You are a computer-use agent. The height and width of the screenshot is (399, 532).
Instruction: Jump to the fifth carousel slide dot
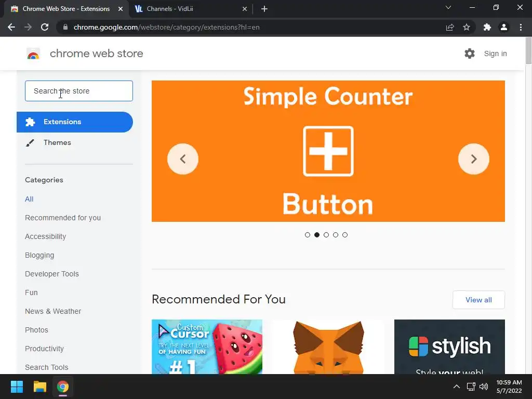[345, 235]
